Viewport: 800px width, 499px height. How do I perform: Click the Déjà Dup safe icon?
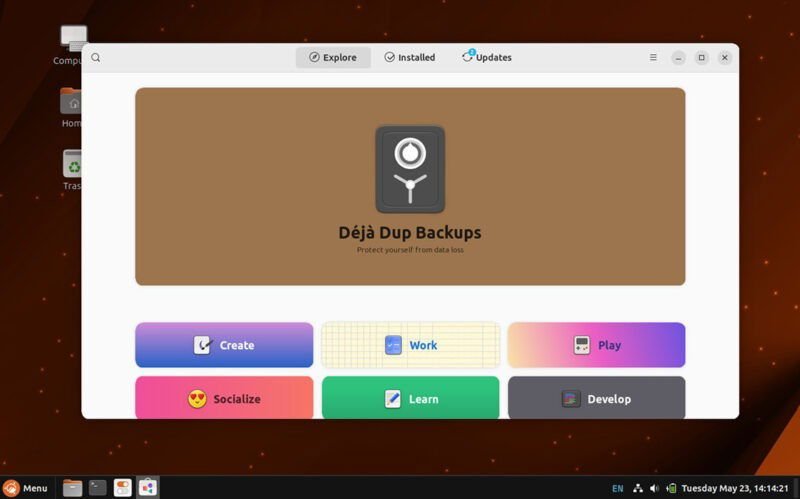pyautogui.click(x=410, y=169)
